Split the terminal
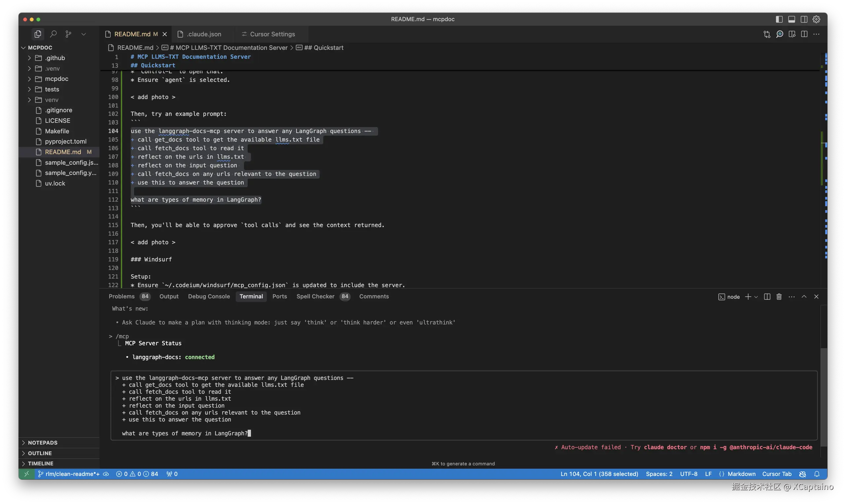Image resolution: width=846 pixels, height=504 pixels. click(x=767, y=297)
